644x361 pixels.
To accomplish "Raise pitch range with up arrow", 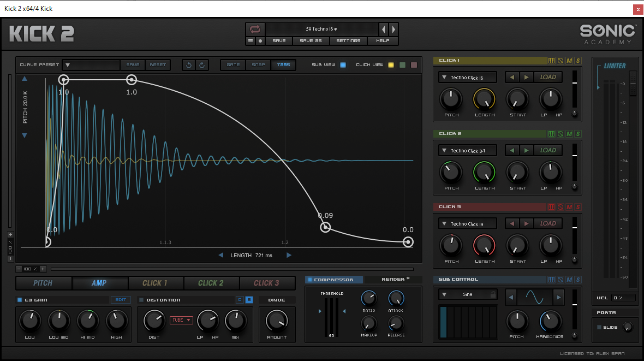I will pyautogui.click(x=25, y=79).
